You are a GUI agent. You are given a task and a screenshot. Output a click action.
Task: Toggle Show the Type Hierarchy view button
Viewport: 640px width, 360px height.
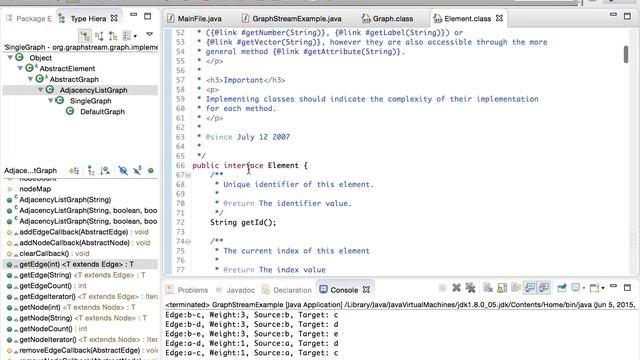tap(85, 36)
